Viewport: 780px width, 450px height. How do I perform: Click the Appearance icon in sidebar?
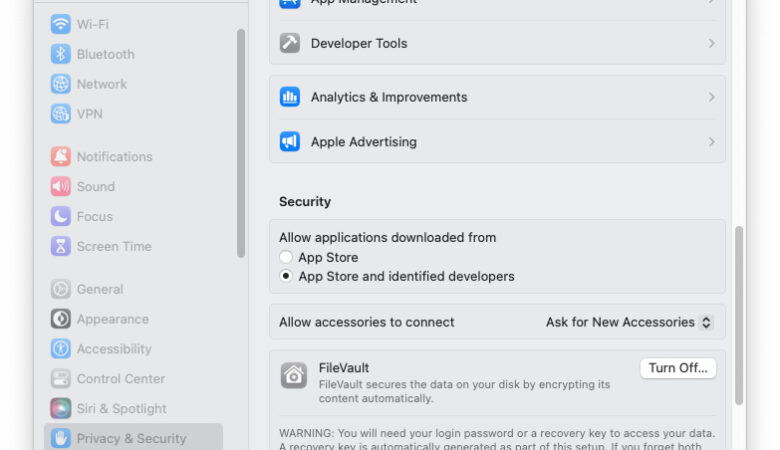tap(60, 319)
